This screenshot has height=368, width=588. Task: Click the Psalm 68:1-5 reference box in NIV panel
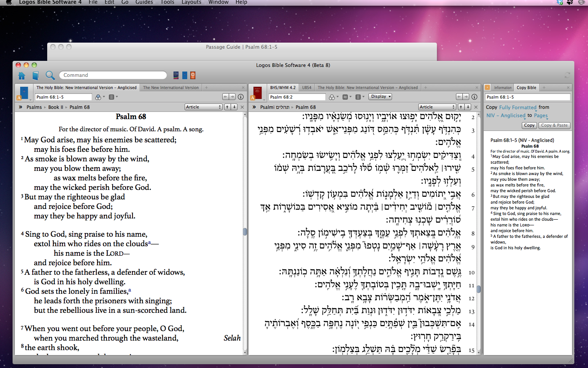[x=64, y=97]
